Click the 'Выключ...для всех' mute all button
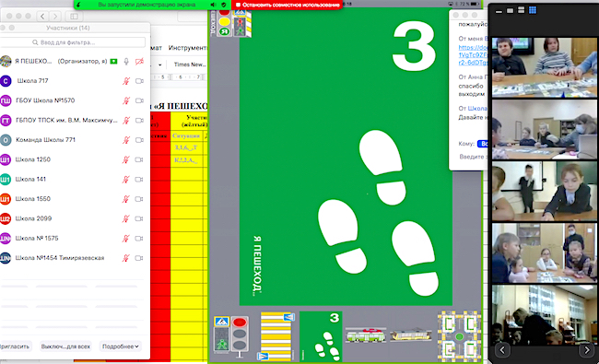599x364 pixels. (65, 346)
